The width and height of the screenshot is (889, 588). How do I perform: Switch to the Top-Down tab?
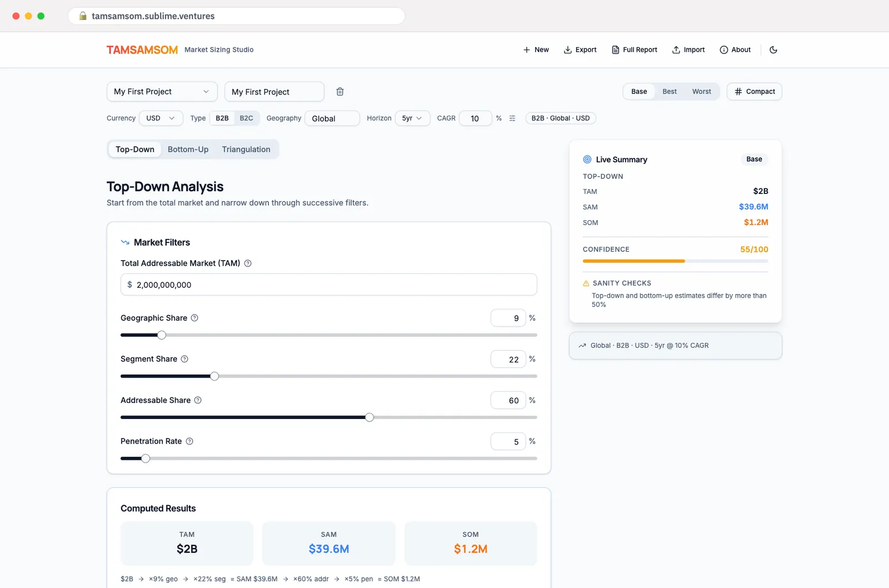click(135, 150)
